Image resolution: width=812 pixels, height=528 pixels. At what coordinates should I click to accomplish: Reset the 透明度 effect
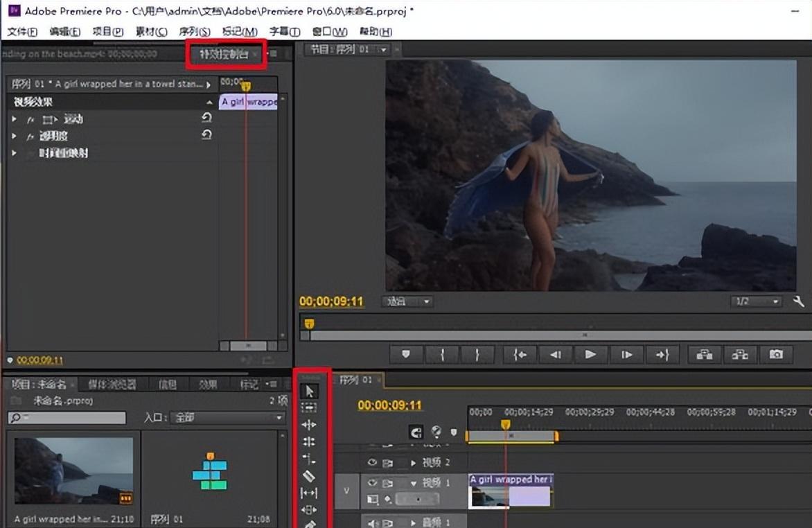[206, 135]
